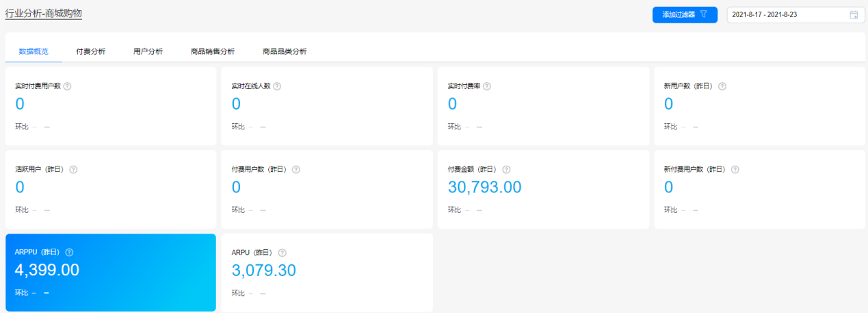The width and height of the screenshot is (868, 313).
Task: Click help icon beside 实时付费率
Action: [487, 86]
